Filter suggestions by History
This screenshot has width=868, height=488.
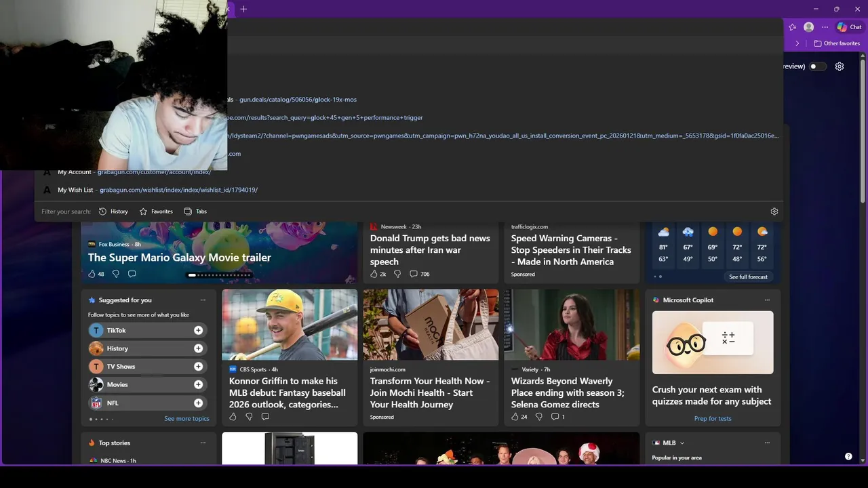coord(113,211)
